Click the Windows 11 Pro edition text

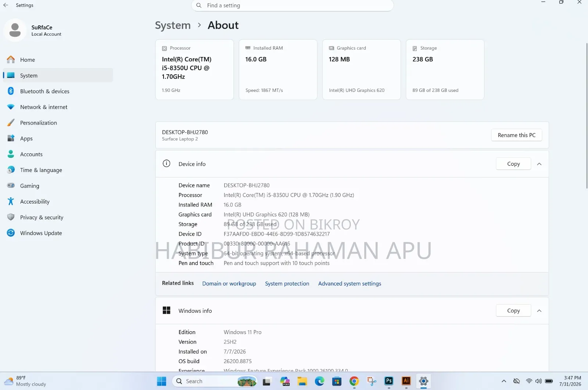tap(243, 332)
